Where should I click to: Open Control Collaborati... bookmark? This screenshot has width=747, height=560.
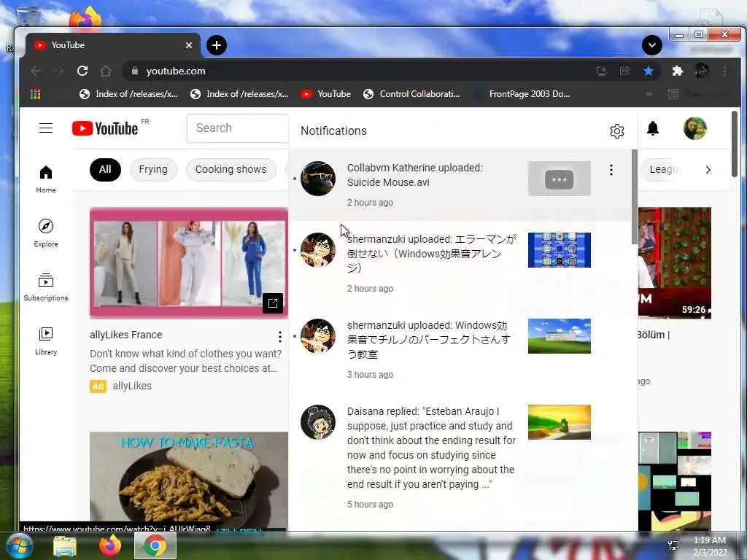pos(411,94)
